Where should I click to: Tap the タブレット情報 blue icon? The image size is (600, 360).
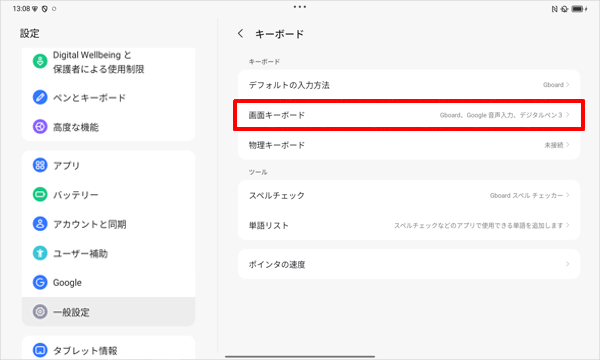(x=40, y=350)
